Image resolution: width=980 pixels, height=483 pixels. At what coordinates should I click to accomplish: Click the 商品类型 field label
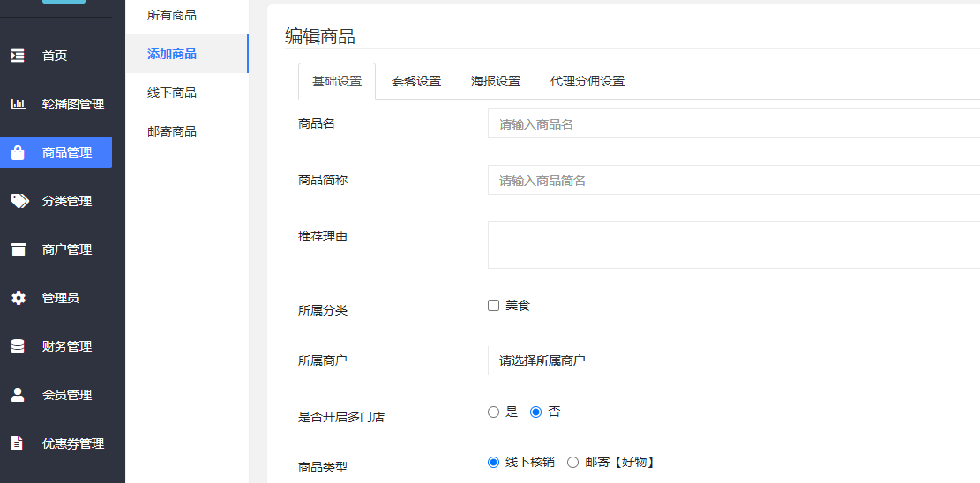tap(323, 467)
